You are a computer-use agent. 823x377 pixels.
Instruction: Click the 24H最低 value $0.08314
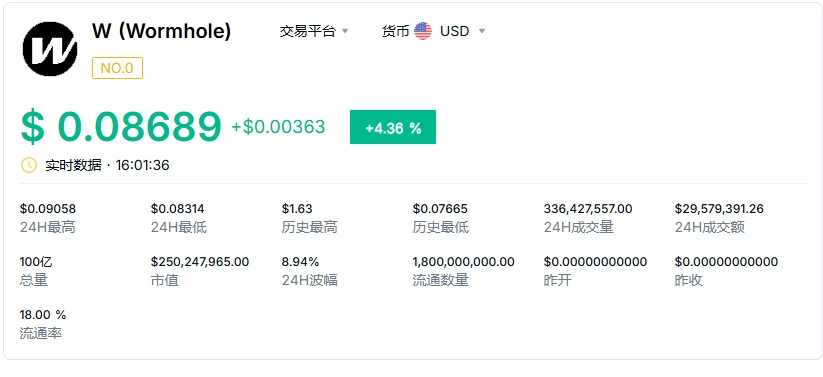[178, 209]
